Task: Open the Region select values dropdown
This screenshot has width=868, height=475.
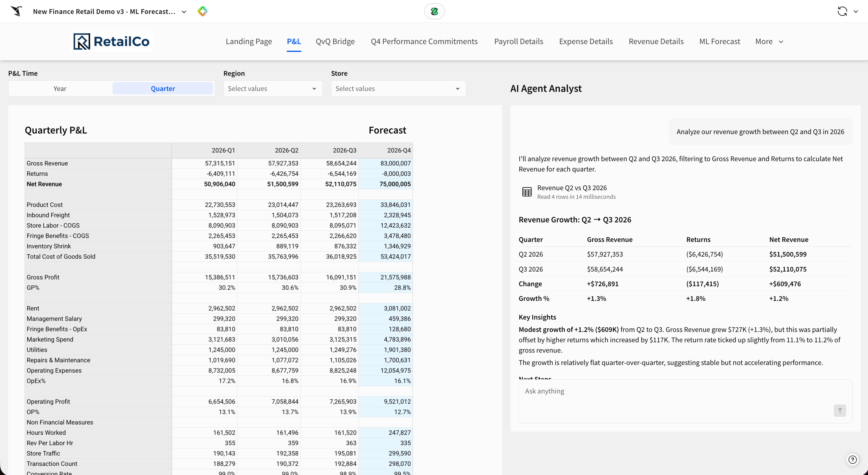Action: (x=273, y=89)
